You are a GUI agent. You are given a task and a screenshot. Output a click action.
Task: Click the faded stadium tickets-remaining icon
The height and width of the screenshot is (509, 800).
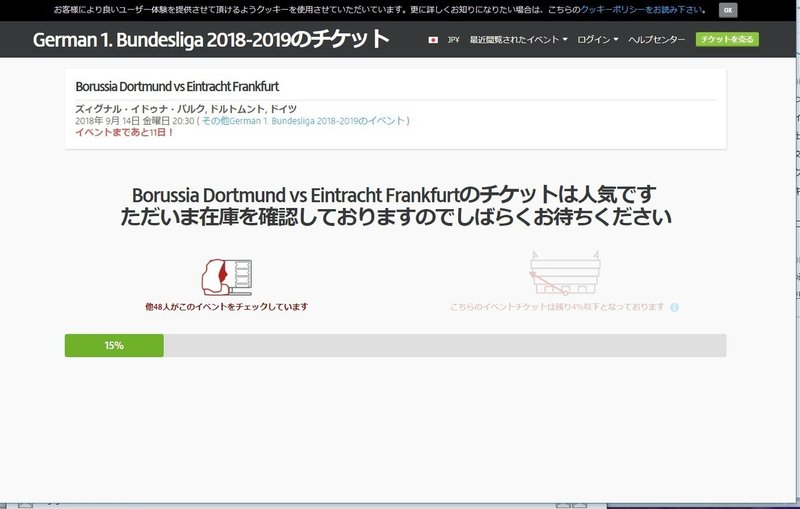tap(564, 273)
